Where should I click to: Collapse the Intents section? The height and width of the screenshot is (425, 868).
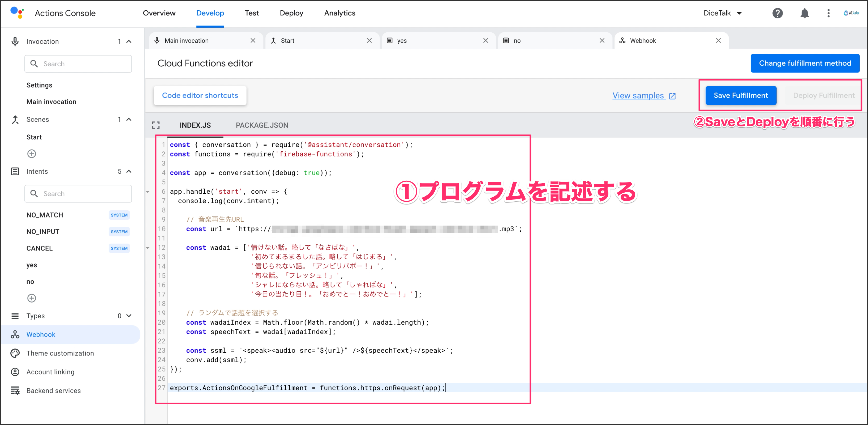[129, 171]
